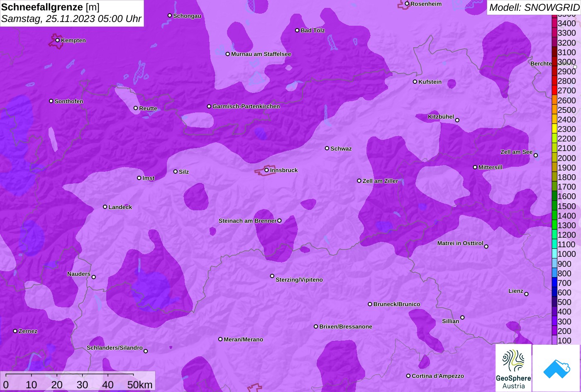Screen dimensions: 581x392
Task: Click the Kitzbühel marker dot
Action: (457, 120)
